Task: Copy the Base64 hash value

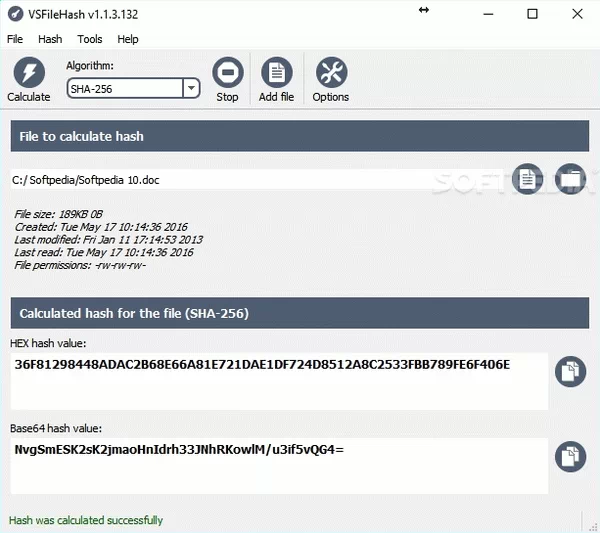Action: coord(570,456)
